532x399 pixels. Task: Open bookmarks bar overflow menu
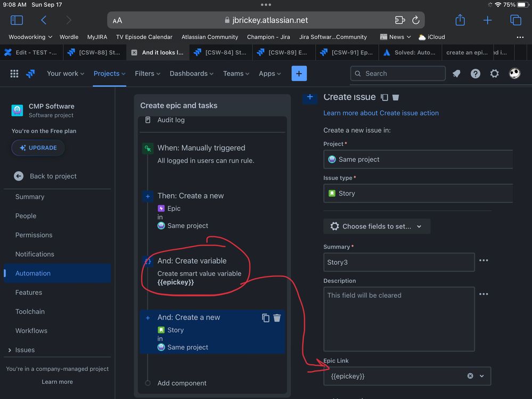pyautogui.click(x=520, y=37)
